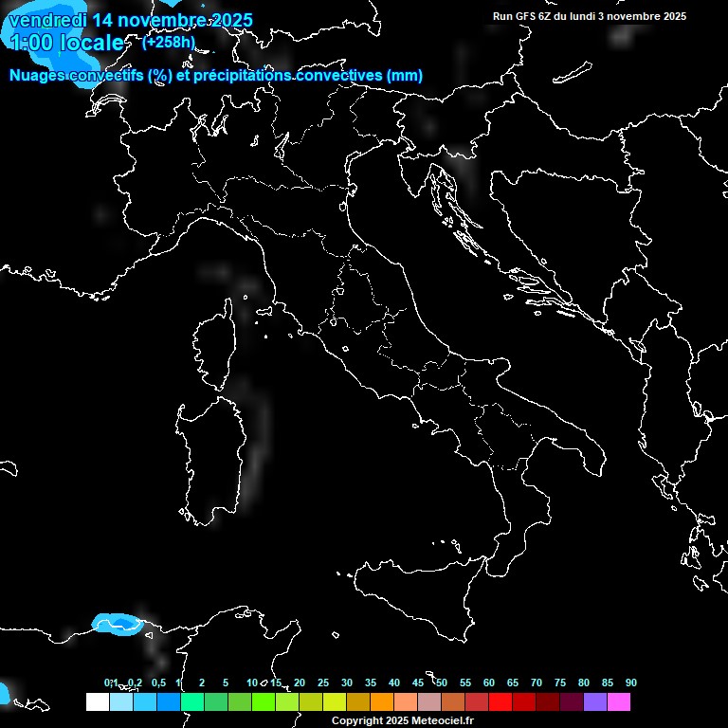Screen dimensions: 728x728
Task: Click the orange swatch between 35 and 40
Action: point(382,701)
